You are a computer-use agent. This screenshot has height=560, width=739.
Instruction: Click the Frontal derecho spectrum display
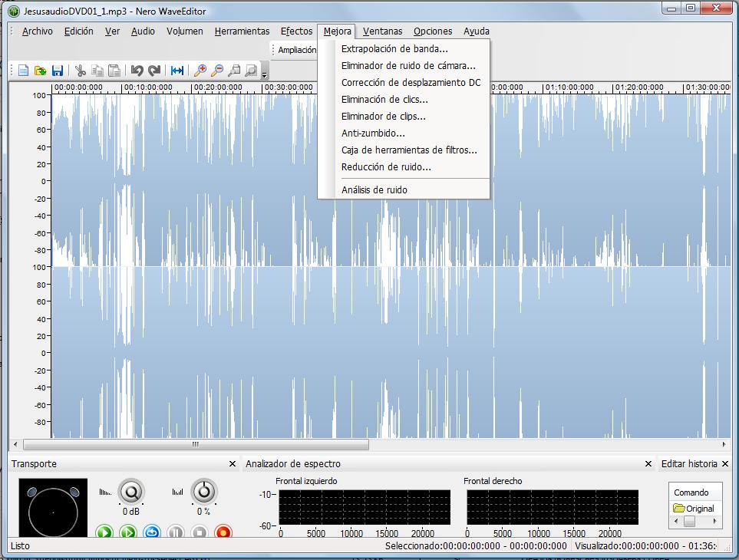click(553, 507)
